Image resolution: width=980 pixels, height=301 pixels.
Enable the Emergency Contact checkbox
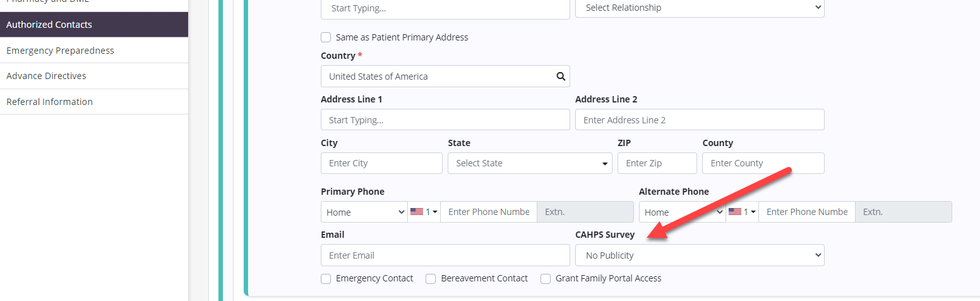coord(326,279)
